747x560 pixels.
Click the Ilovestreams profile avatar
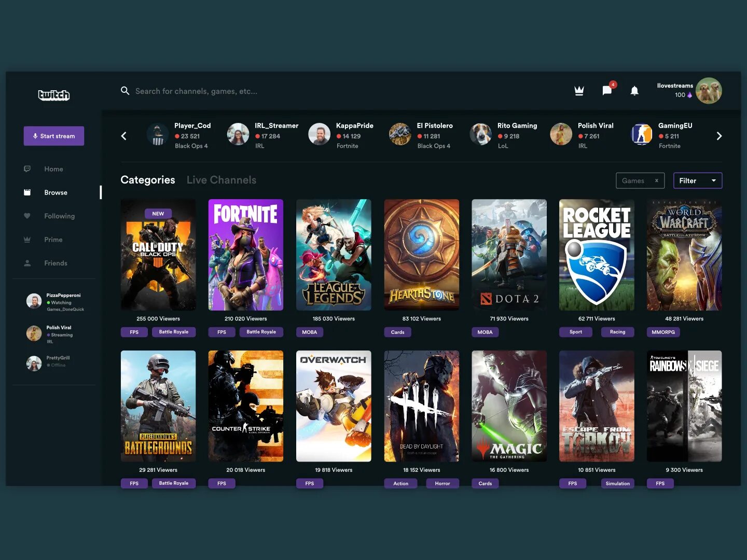coord(709,91)
